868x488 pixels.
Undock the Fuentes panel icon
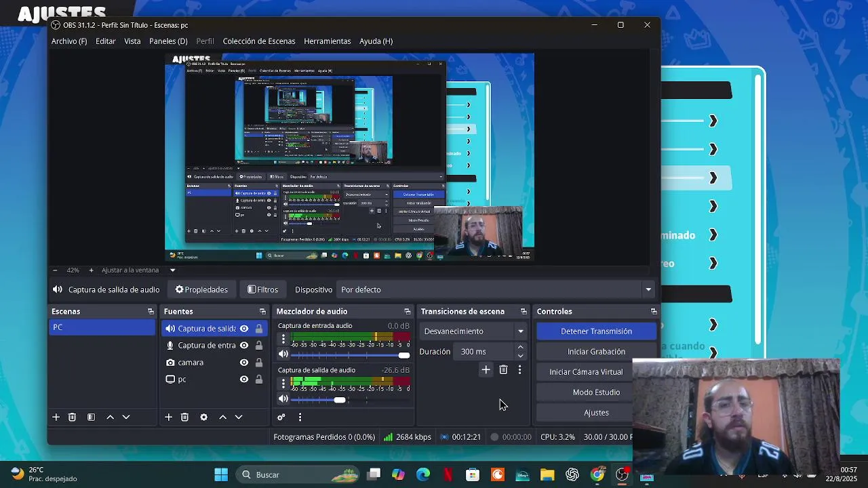(262, 312)
